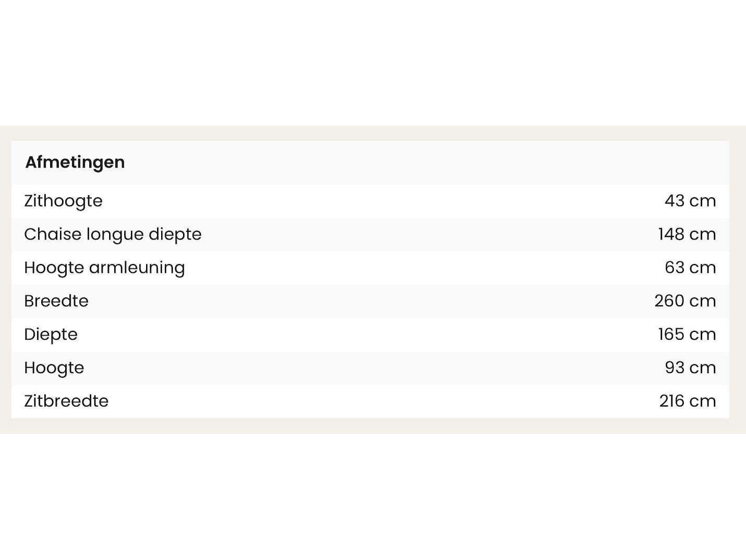Click the 43 cm seat height value
Screen dimensions: 746x560
[x=690, y=201]
